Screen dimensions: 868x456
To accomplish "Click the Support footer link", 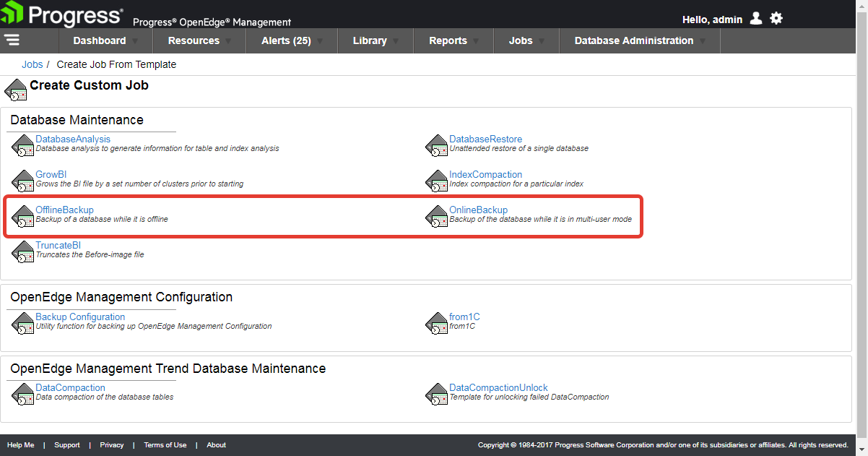I will pos(67,445).
